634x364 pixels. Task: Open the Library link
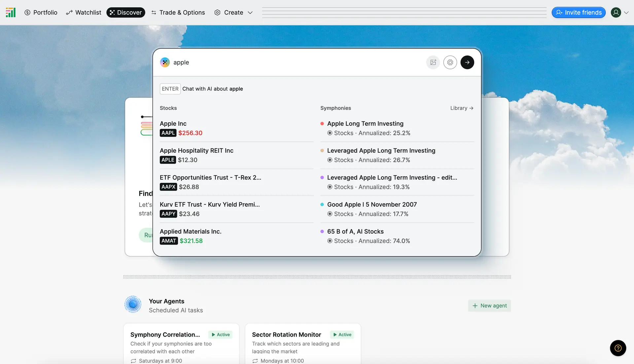pos(462,108)
